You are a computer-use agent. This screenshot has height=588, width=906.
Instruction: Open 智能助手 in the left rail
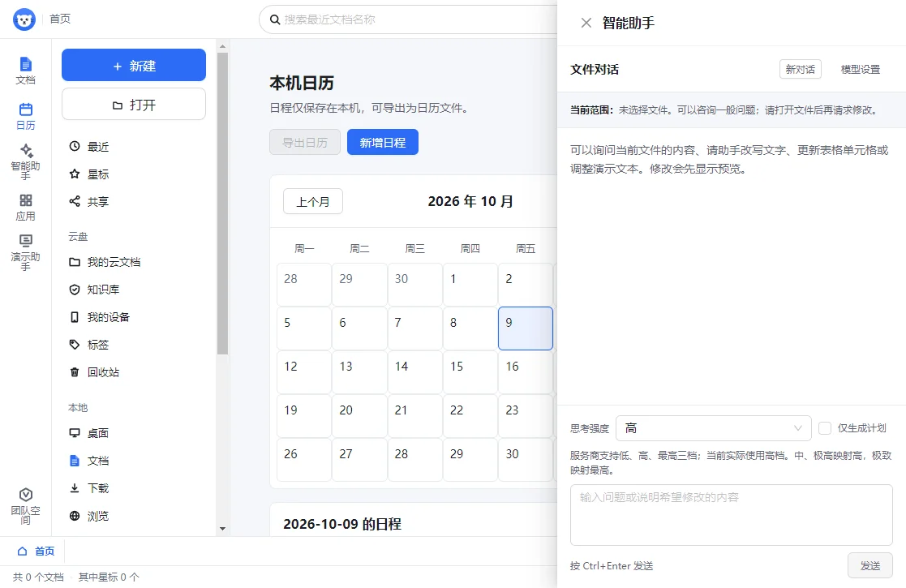coord(25,161)
